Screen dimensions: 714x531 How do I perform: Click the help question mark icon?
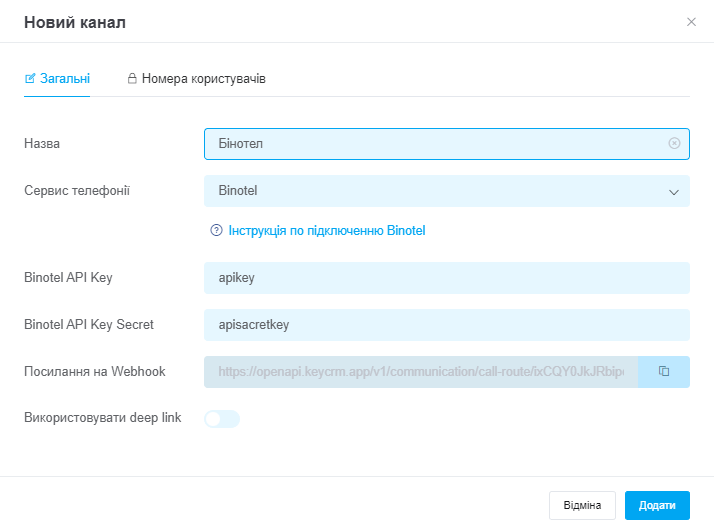pos(216,230)
